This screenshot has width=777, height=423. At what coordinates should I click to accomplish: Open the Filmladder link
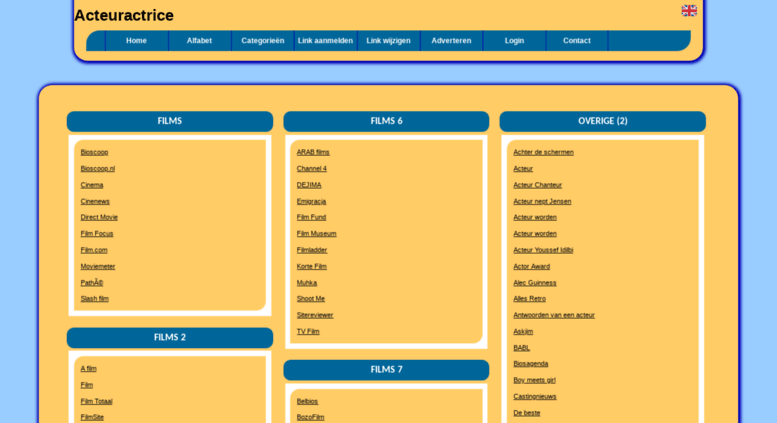click(x=312, y=250)
